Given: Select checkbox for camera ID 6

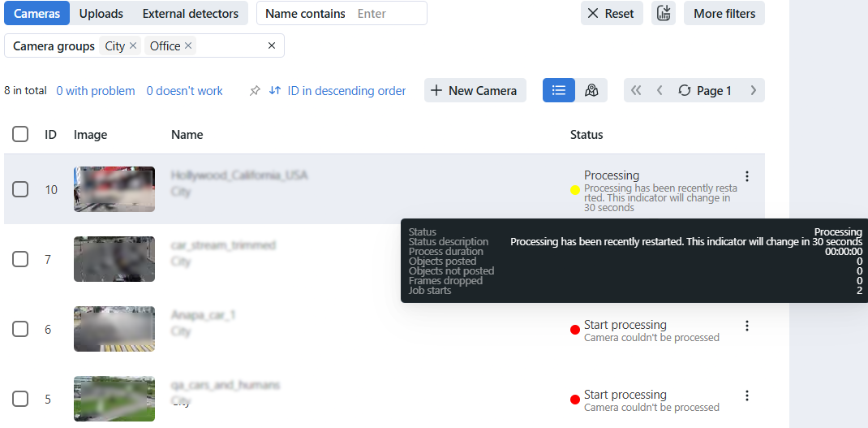Looking at the screenshot, I should 20,329.
